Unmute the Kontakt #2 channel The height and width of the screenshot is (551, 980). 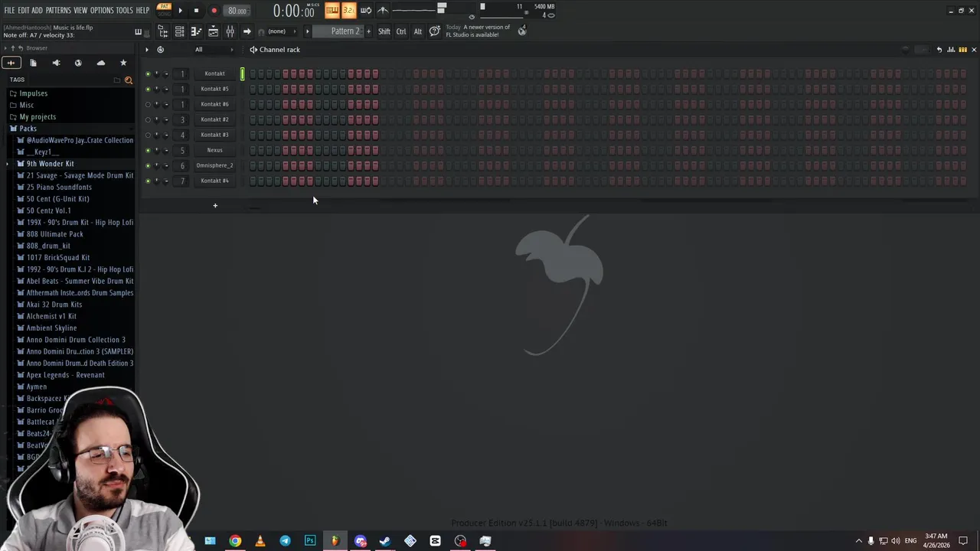(x=148, y=119)
